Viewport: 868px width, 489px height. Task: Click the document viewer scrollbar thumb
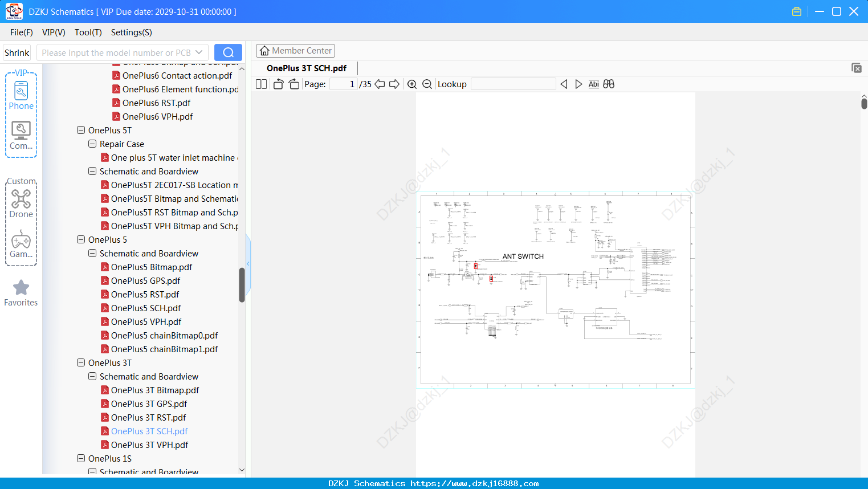click(x=864, y=104)
